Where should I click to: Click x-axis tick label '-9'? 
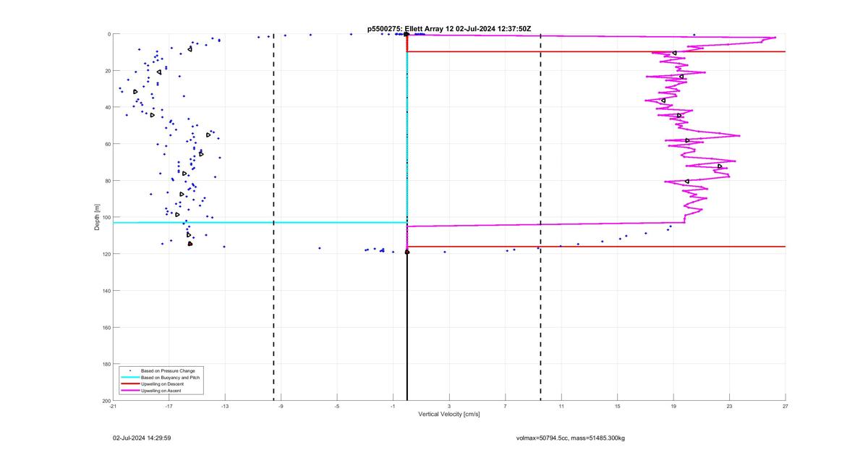[281, 407]
